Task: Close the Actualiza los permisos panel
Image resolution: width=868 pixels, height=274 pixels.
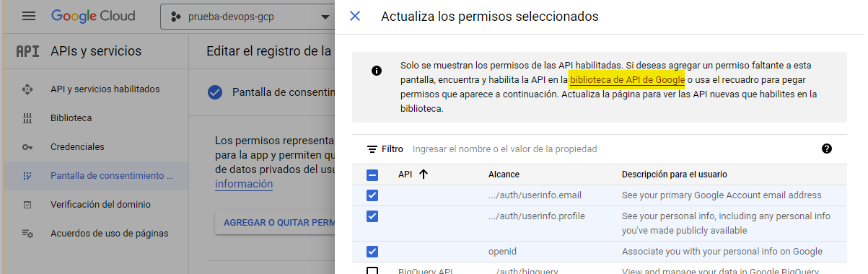Action: click(x=355, y=16)
